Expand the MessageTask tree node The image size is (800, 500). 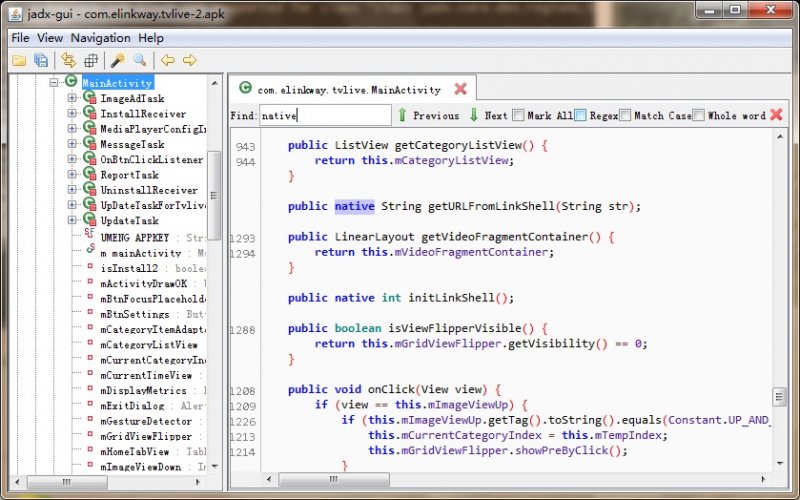coord(72,143)
